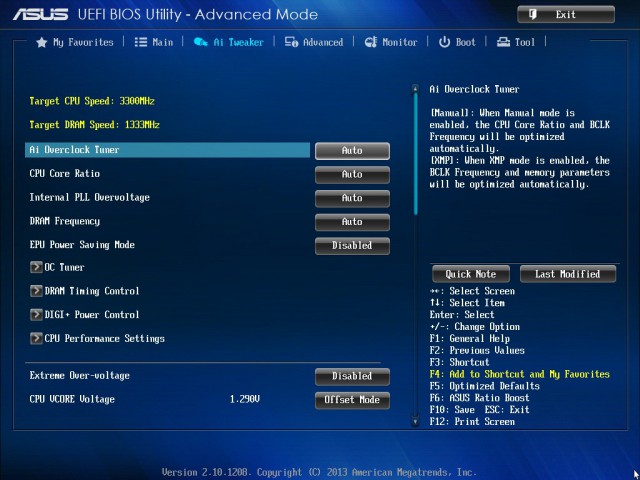Select Internal PLL Overvoltage label
The image size is (640, 480).
89,197
